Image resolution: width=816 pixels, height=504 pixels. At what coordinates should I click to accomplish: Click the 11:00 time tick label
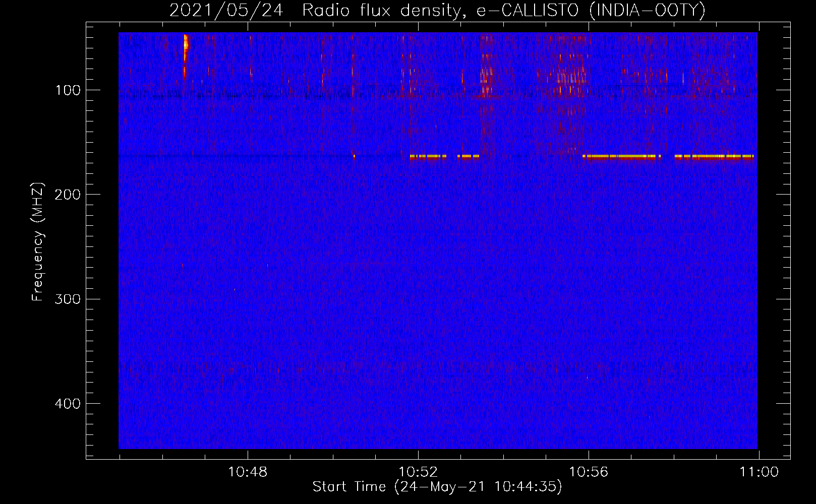coord(759,472)
